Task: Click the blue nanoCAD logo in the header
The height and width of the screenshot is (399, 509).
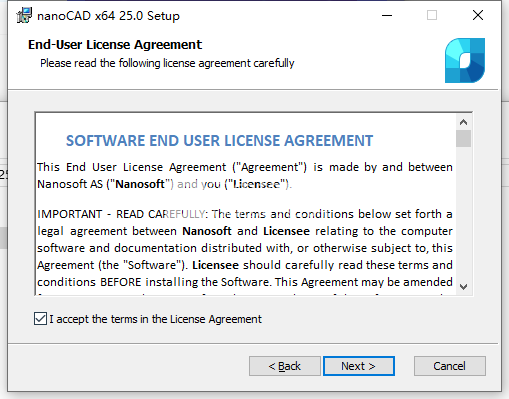Action: click(465, 60)
